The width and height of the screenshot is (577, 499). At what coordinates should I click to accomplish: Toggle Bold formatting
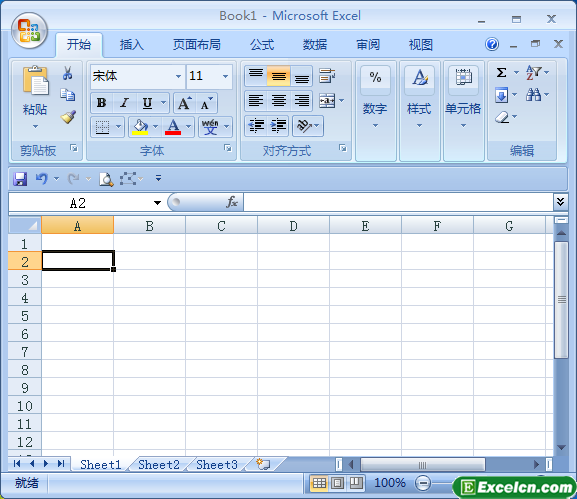[102, 103]
